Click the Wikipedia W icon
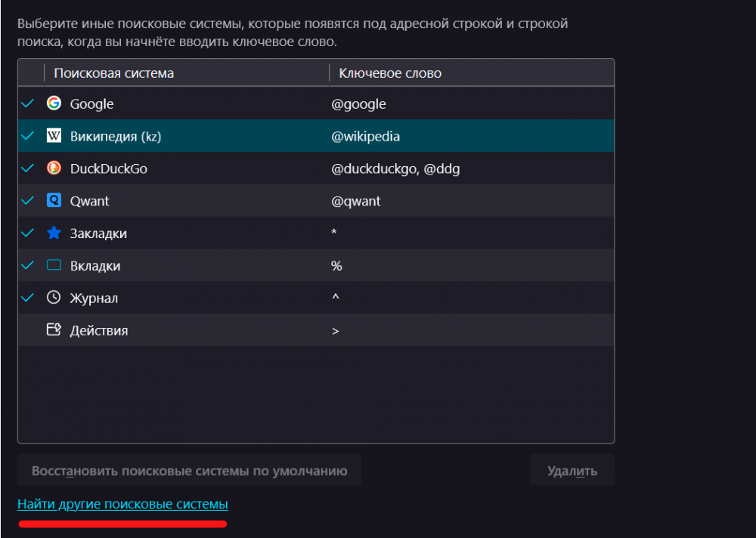Image resolution: width=756 pixels, height=538 pixels. pyautogui.click(x=54, y=136)
